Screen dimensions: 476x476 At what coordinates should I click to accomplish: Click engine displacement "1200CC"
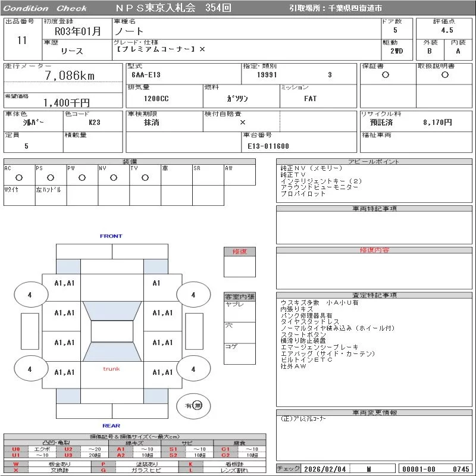pos(156,99)
